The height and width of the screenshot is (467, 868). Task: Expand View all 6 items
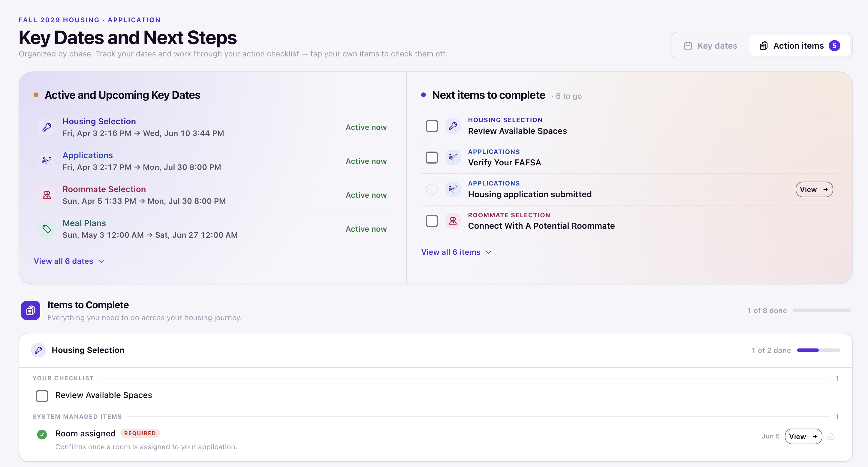click(x=456, y=252)
